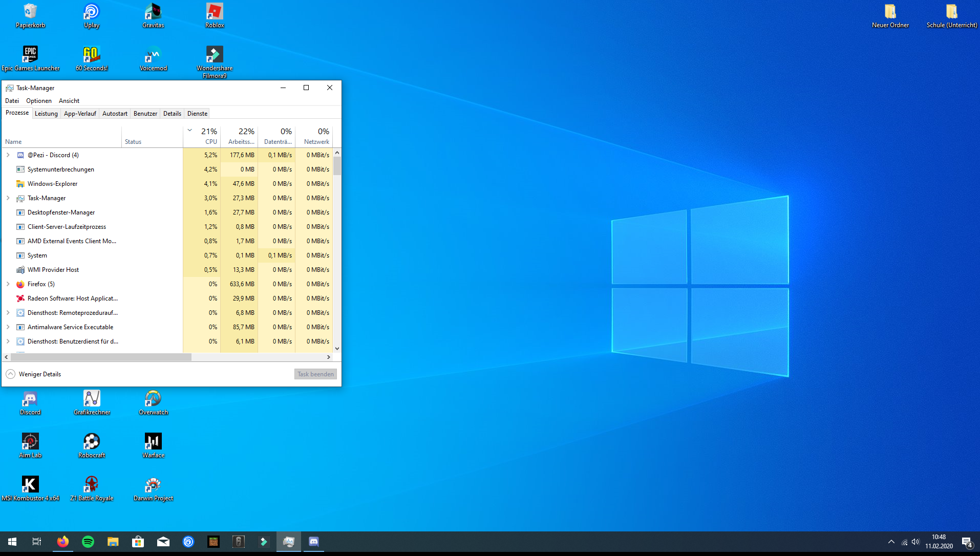980x556 pixels.
Task: Switch to the Details tab
Action: 172,114
